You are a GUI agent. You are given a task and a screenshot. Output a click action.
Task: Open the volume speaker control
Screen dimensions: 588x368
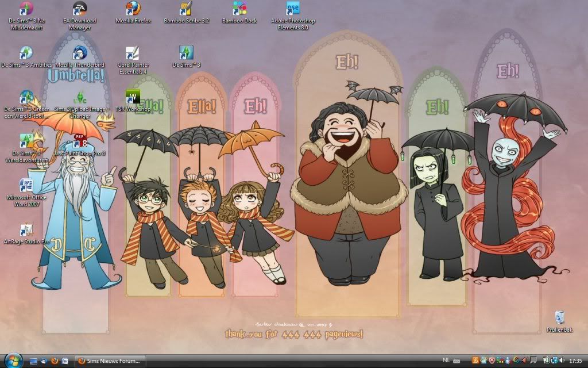[562, 361]
